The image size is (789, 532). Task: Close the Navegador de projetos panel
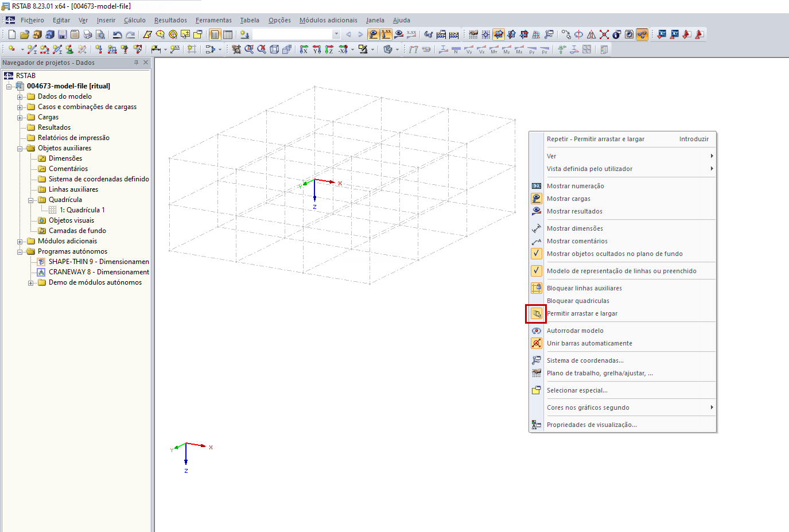146,63
